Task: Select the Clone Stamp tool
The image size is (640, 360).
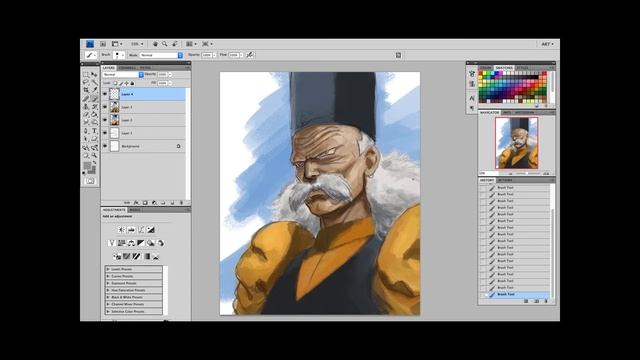Action: tap(86, 107)
